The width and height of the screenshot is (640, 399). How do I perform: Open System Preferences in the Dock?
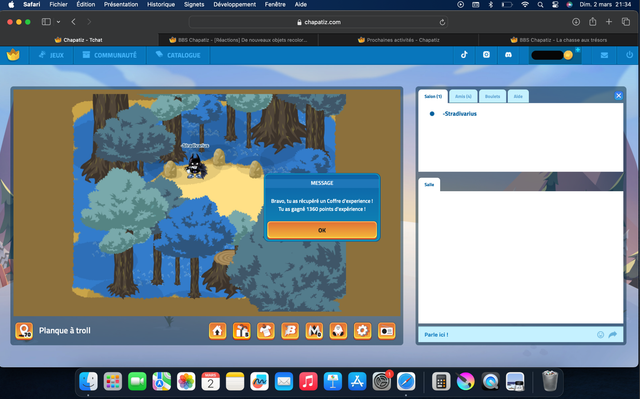[382, 382]
